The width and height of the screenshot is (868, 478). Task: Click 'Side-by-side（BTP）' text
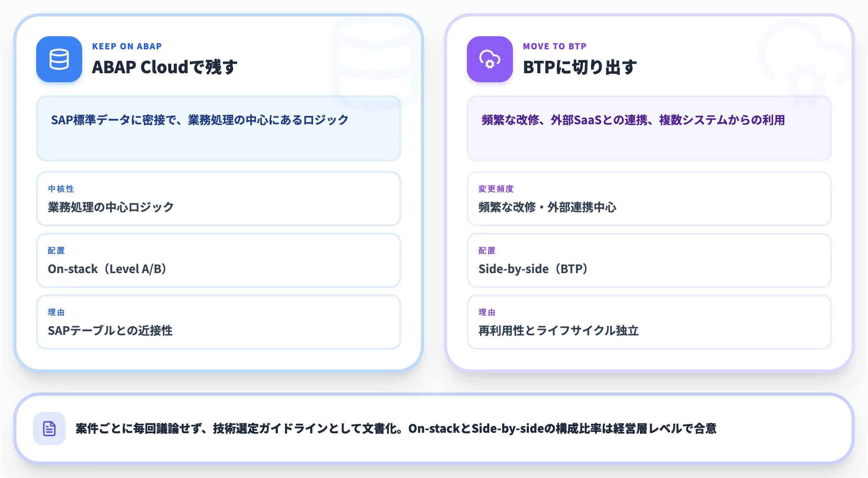(x=533, y=269)
